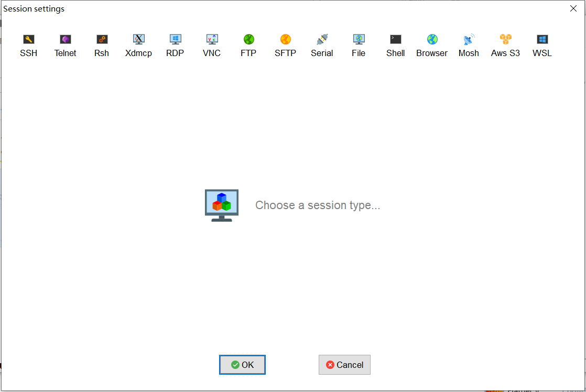Pick the Rsh session icon

tap(102, 46)
